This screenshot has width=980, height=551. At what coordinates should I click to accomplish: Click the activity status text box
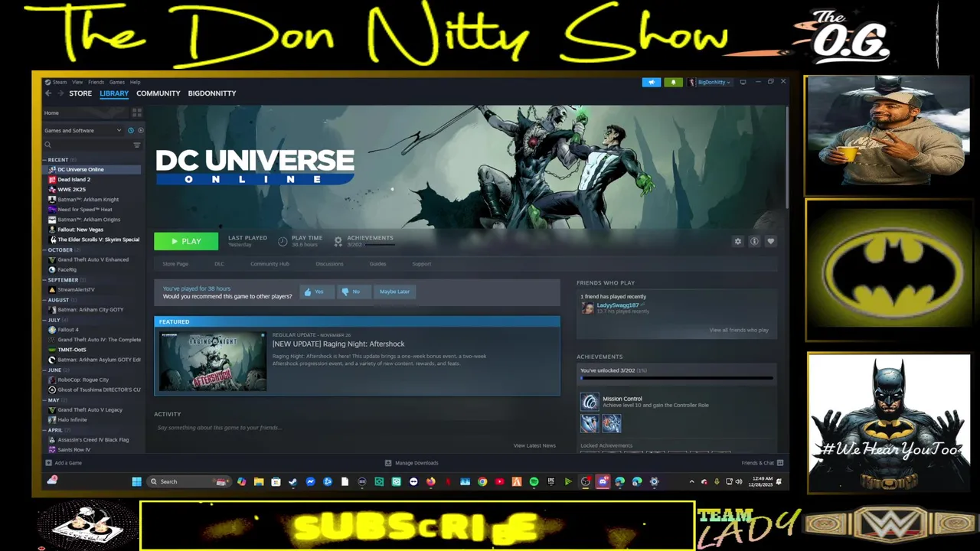pyautogui.click(x=357, y=428)
